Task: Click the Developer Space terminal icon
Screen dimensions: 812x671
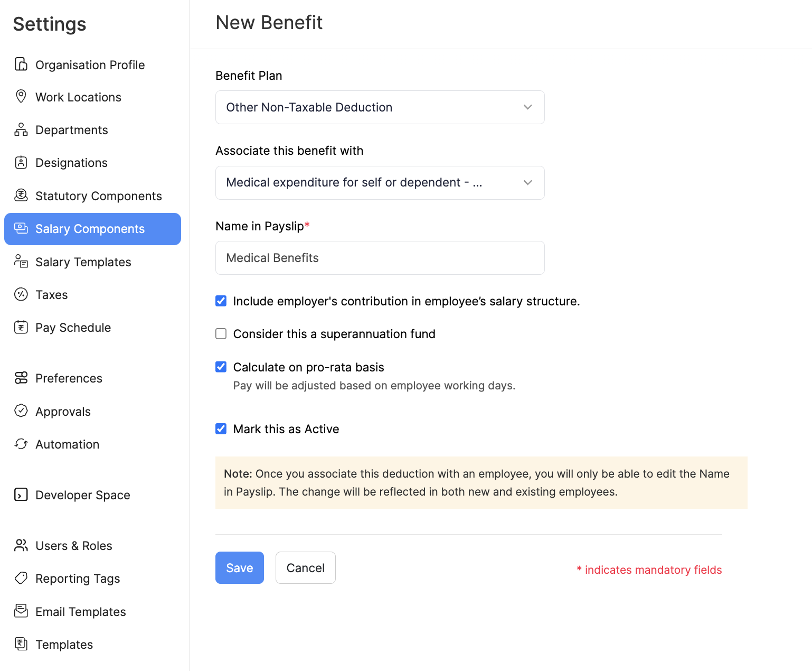Action: point(21,495)
